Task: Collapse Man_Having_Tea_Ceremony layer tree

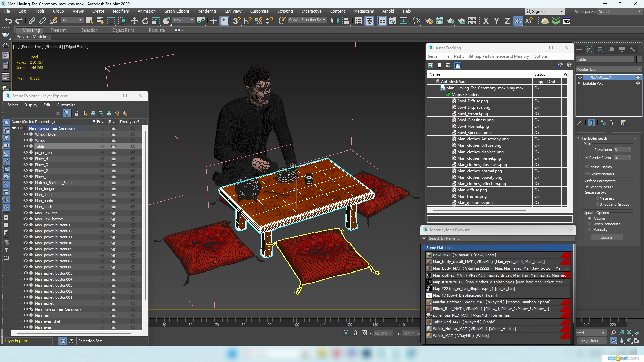Action: pos(14,128)
